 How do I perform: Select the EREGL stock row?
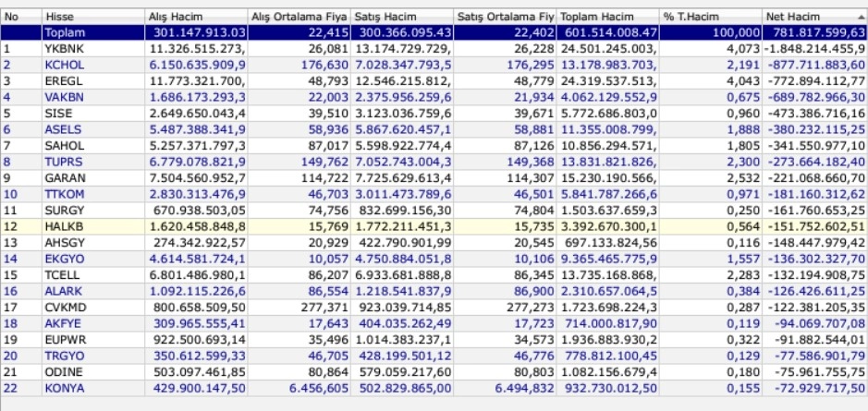[x=434, y=81]
